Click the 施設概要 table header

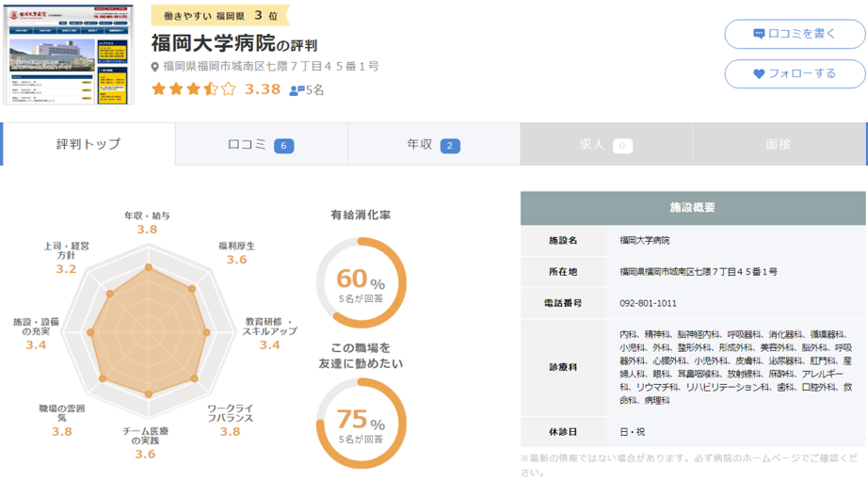[x=693, y=208]
